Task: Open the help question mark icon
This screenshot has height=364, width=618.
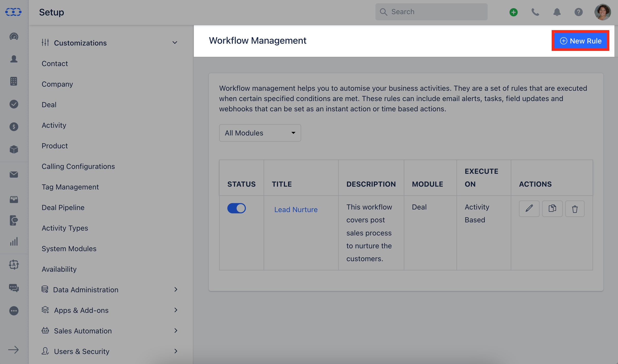Action: [x=578, y=12]
